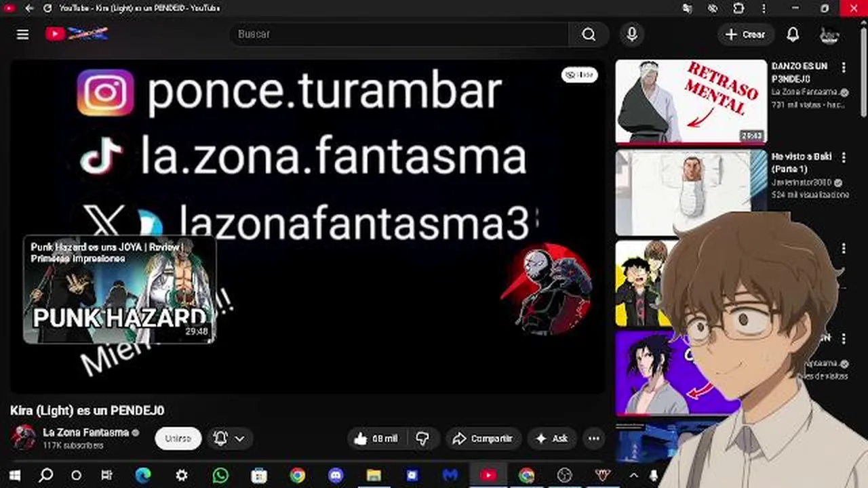The width and height of the screenshot is (868, 488).
Task: Open the Crear menu
Action: tap(745, 35)
